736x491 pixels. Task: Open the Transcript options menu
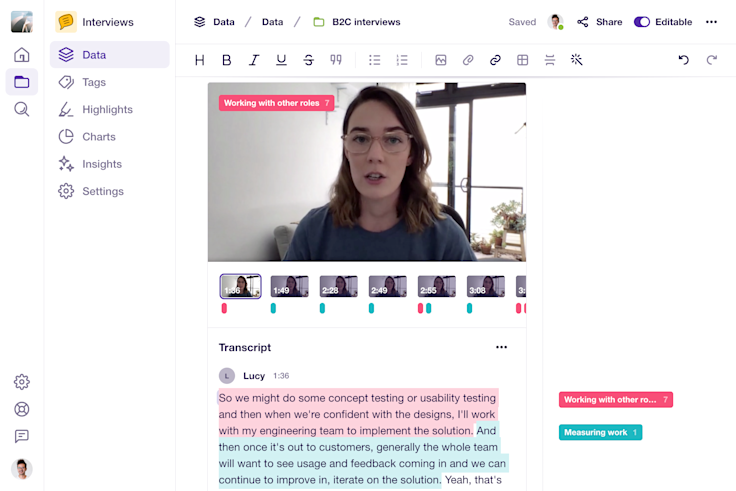click(x=501, y=347)
